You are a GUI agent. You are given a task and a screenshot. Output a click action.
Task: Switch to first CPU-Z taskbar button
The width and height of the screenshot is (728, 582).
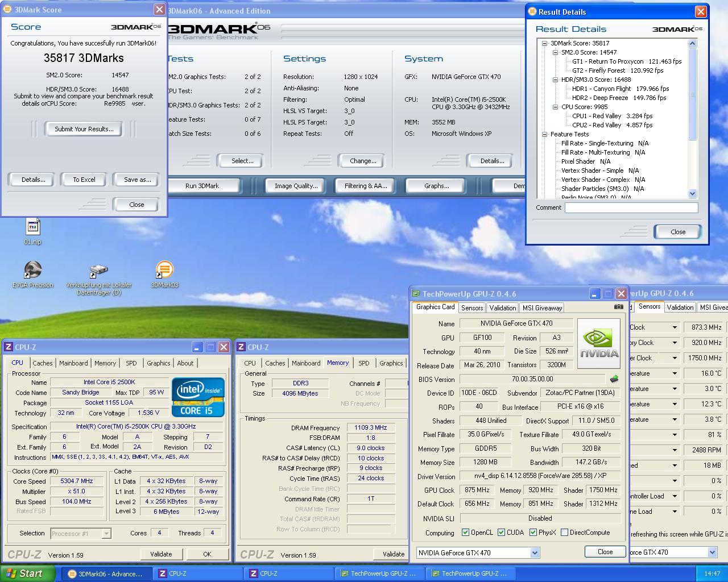(198, 573)
